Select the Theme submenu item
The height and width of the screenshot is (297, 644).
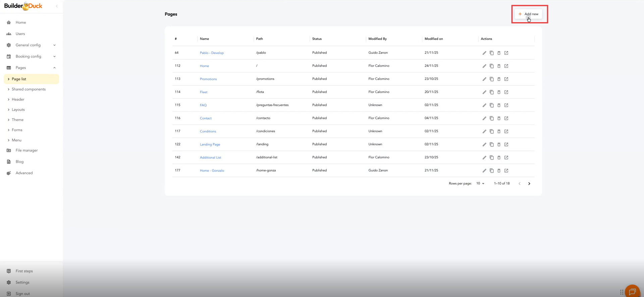[x=17, y=120]
